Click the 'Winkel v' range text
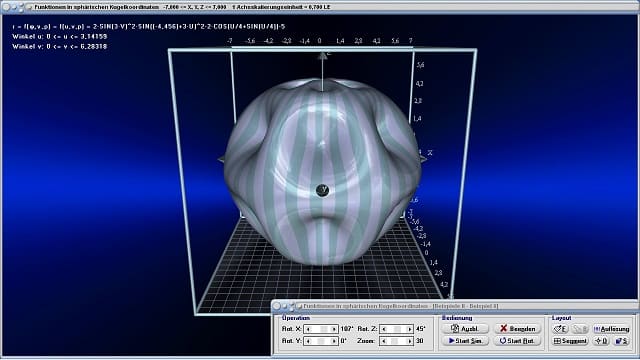 click(x=60, y=47)
